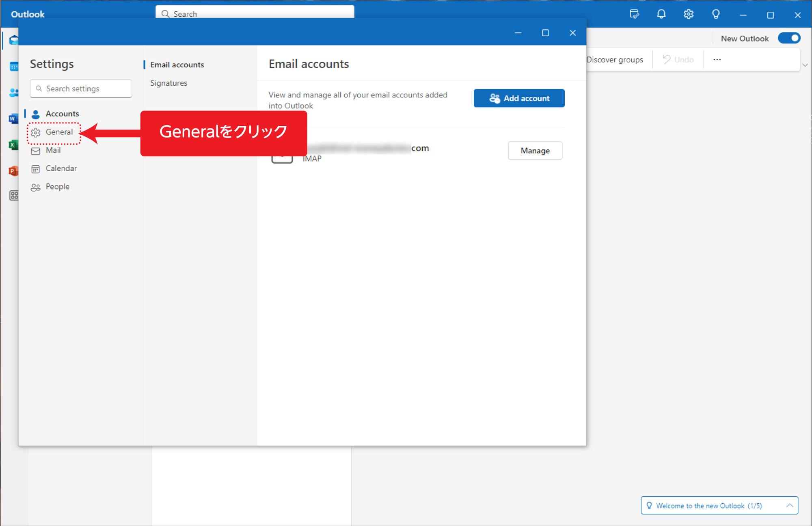Screen dimensions: 812x526
Task: Switch to the Signatures tab
Action: click(x=168, y=83)
